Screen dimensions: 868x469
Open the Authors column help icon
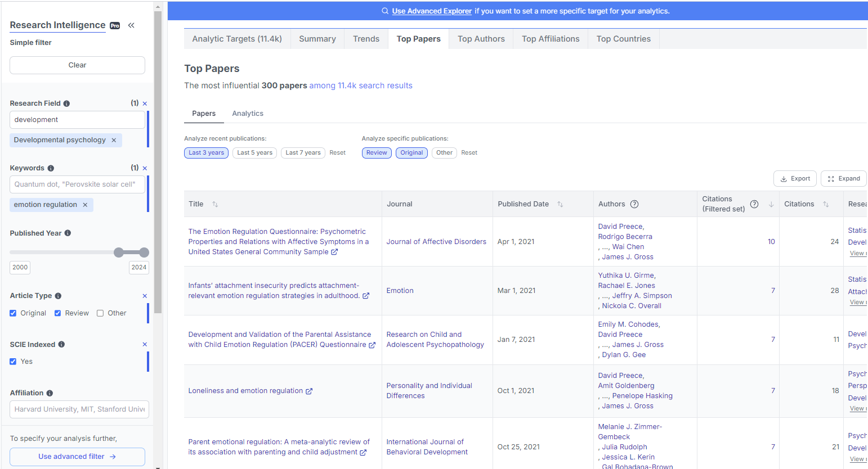pyautogui.click(x=634, y=204)
